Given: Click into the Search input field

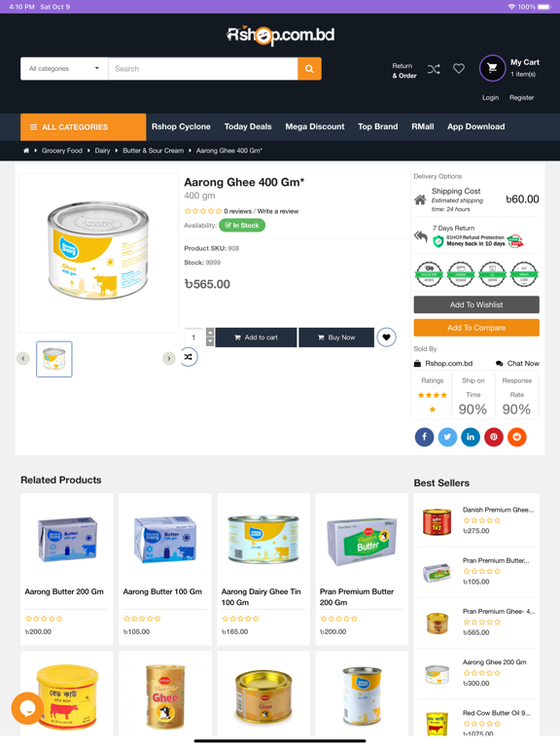Looking at the screenshot, I should [203, 69].
